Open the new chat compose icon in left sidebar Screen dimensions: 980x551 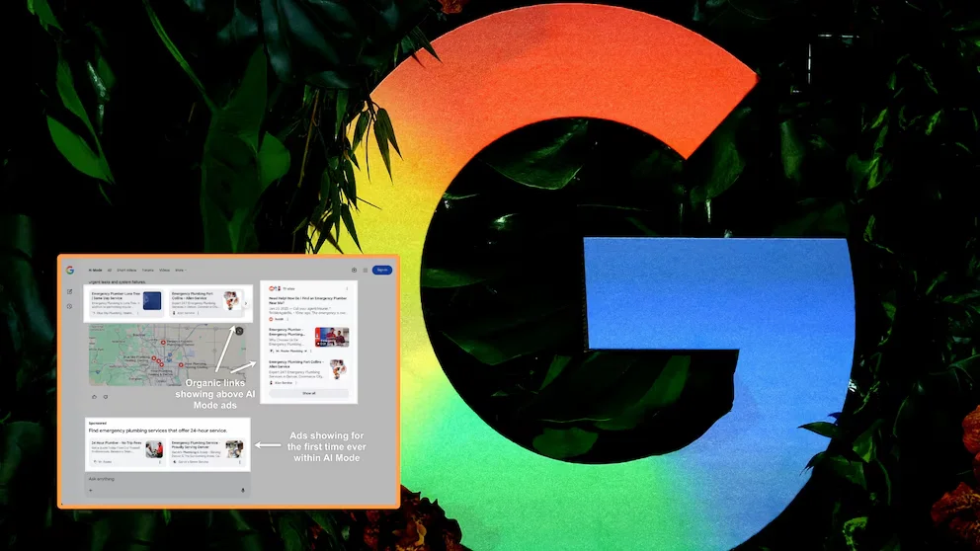click(69, 291)
